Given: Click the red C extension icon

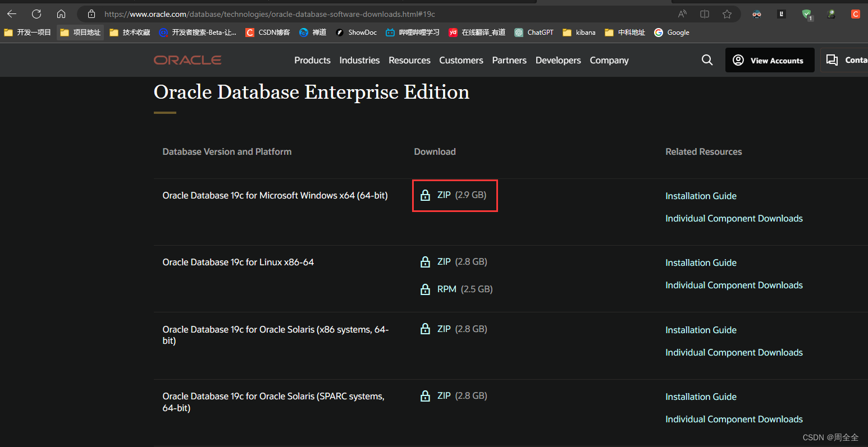Looking at the screenshot, I should [x=856, y=14].
